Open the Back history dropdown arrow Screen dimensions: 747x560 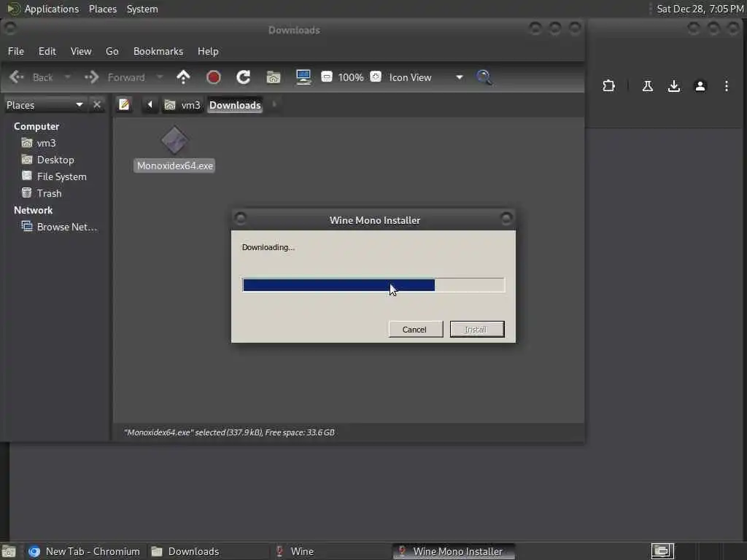[x=67, y=77]
